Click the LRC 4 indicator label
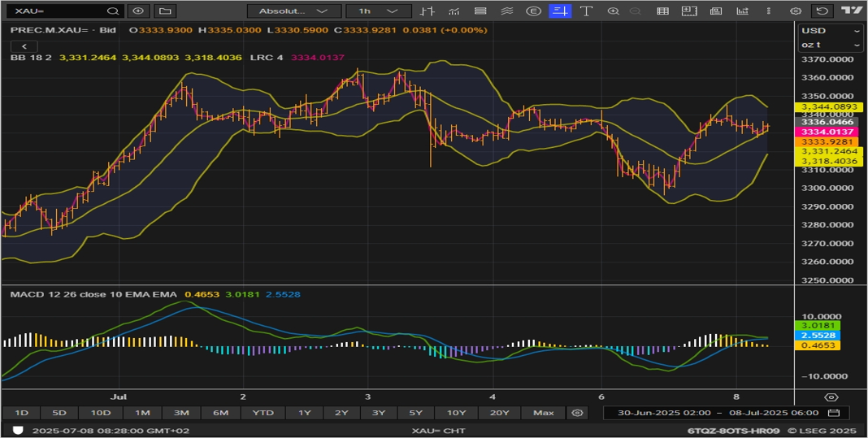Viewport: 868px width, 438px height. pyautogui.click(x=267, y=57)
